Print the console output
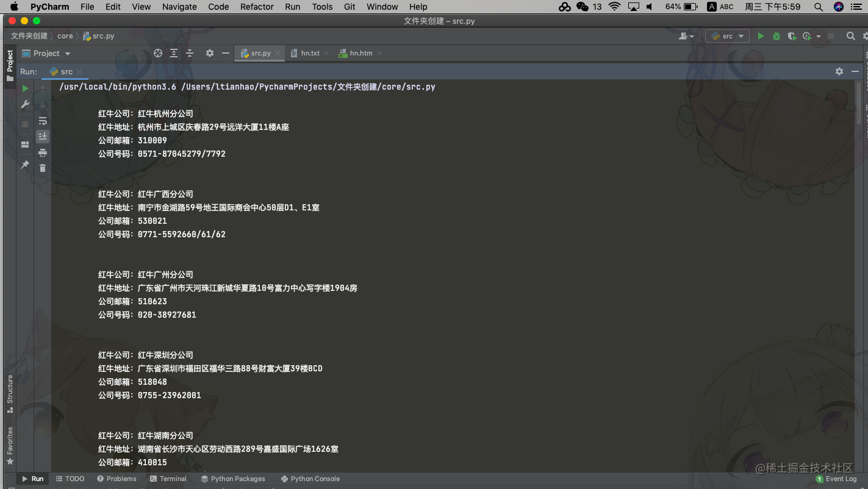The image size is (868, 489). click(43, 152)
